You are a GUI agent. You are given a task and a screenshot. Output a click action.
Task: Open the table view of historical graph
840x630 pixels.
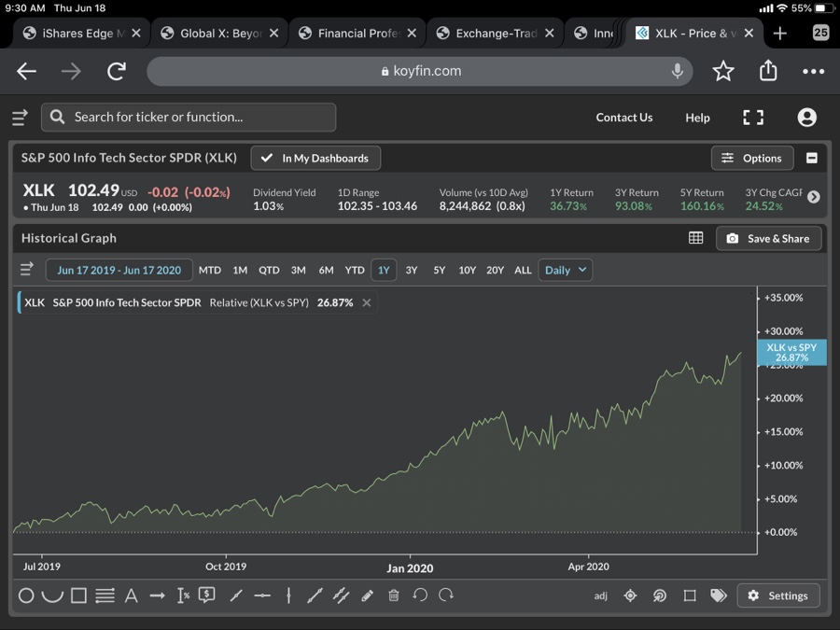coord(696,238)
